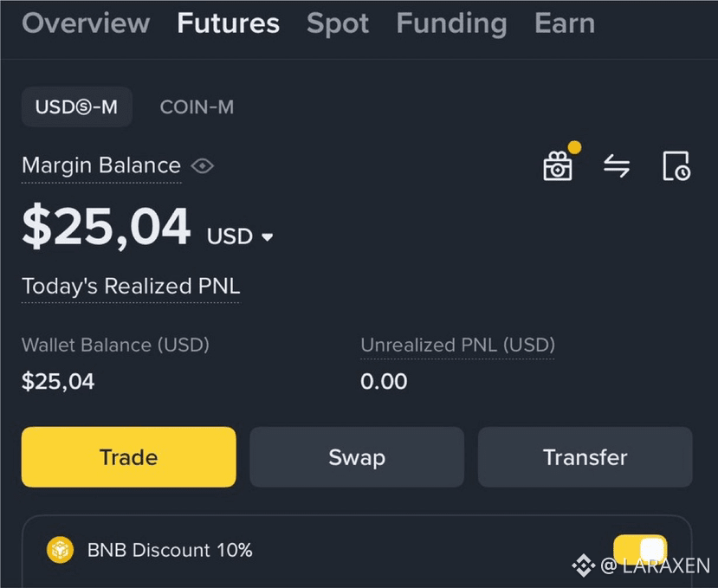Screen dimensions: 718x588
Task: Toggle the BNB Discount 10% switch
Action: pos(640,550)
